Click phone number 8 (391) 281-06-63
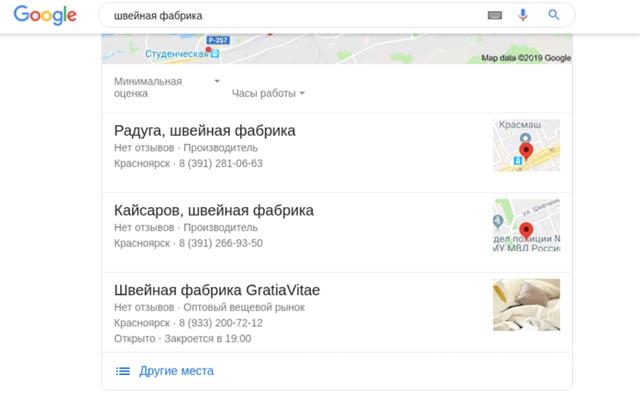The width and height of the screenshot is (640, 407). point(221,163)
